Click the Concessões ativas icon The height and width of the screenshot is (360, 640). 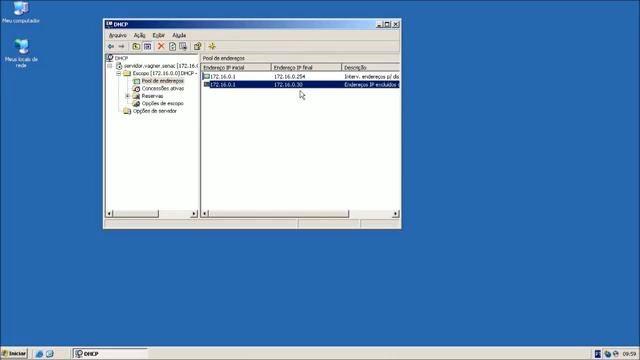click(x=136, y=89)
